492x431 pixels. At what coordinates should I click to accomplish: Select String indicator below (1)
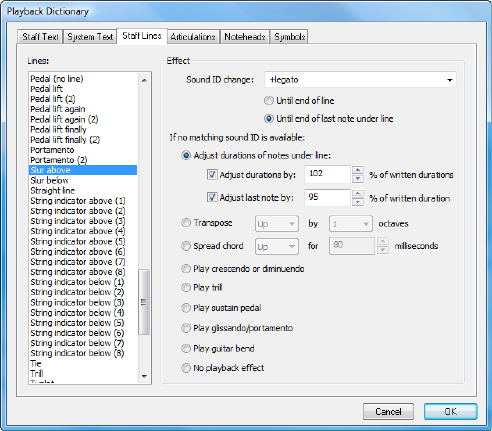(x=83, y=282)
